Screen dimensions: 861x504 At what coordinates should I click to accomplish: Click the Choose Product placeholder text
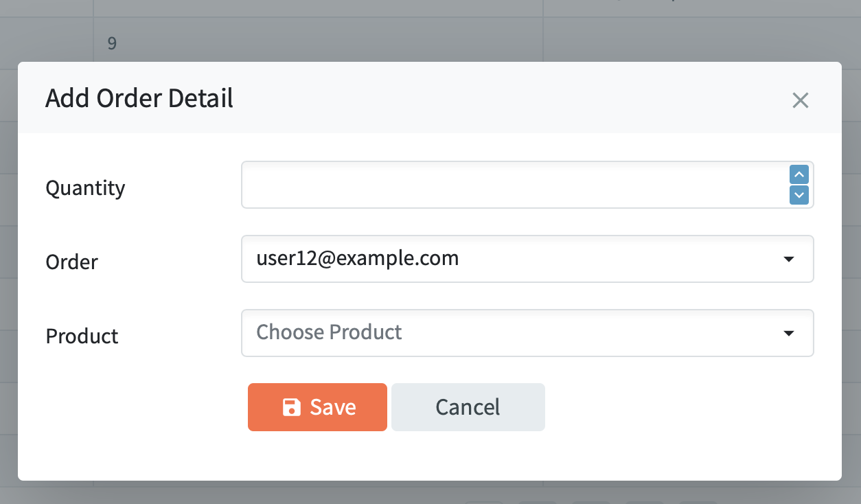point(329,332)
